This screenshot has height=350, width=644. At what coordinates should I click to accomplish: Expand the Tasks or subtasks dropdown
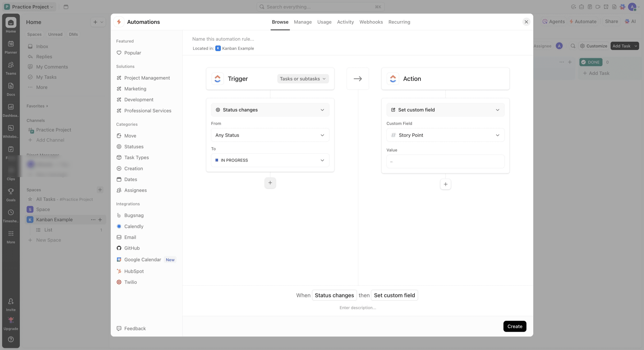(303, 79)
